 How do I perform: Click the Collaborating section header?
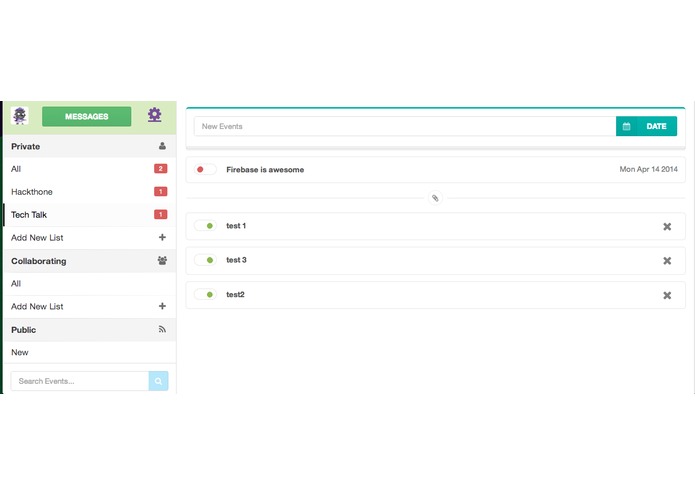(x=90, y=261)
